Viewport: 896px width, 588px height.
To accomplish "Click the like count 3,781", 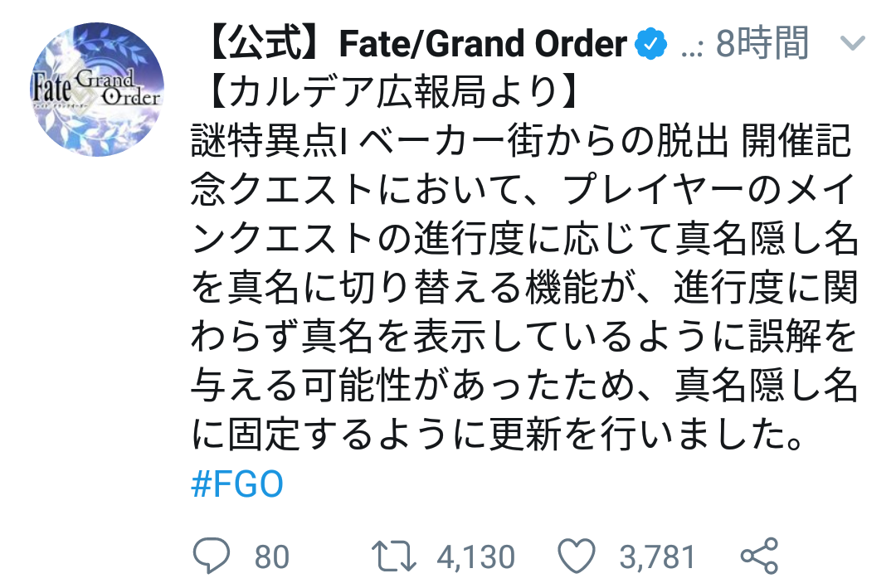I will point(657,556).
